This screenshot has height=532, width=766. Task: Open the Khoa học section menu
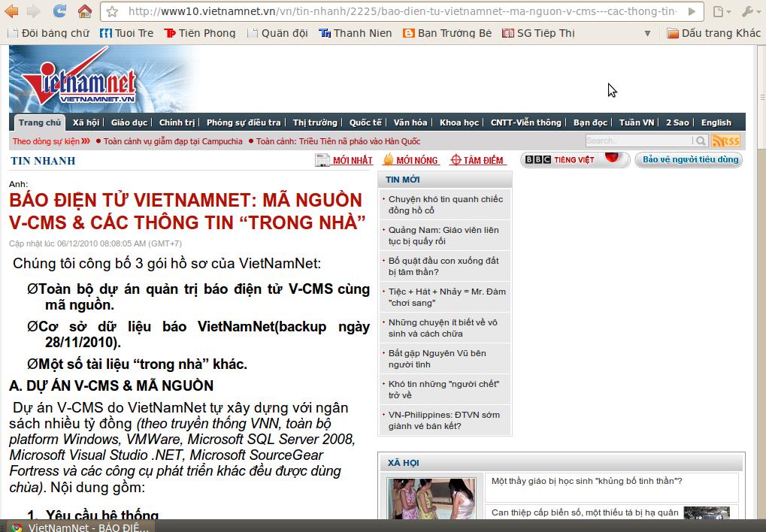click(459, 122)
